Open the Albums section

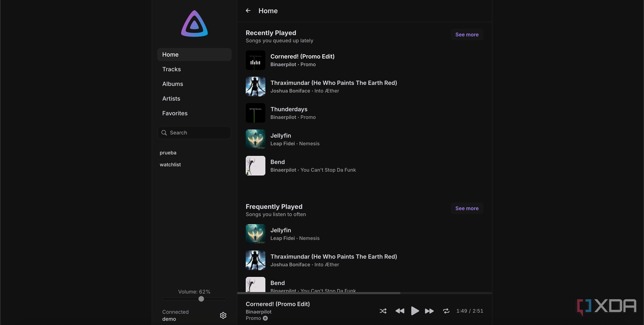click(194, 84)
